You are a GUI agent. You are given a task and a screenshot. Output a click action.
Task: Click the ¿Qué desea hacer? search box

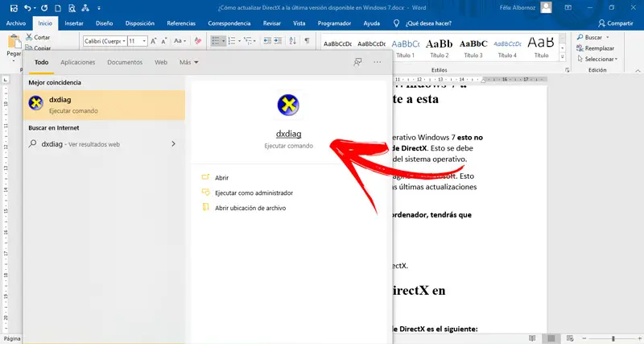[x=423, y=23]
